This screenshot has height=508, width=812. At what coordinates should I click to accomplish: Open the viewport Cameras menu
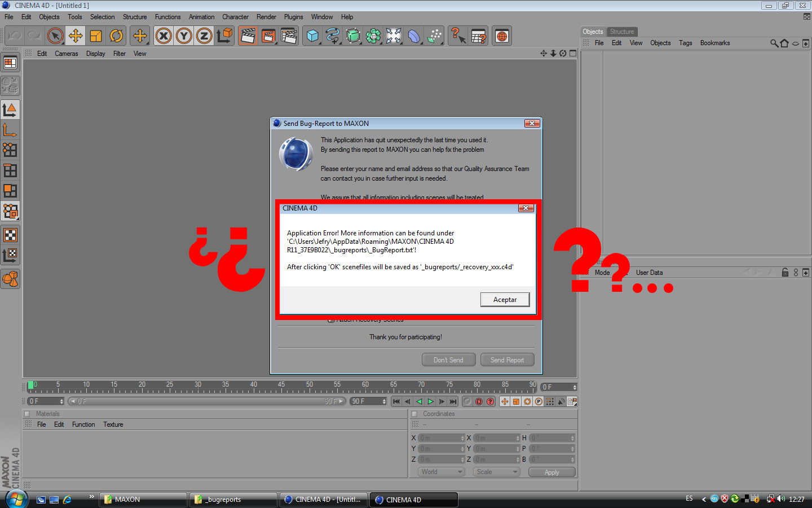(67, 54)
